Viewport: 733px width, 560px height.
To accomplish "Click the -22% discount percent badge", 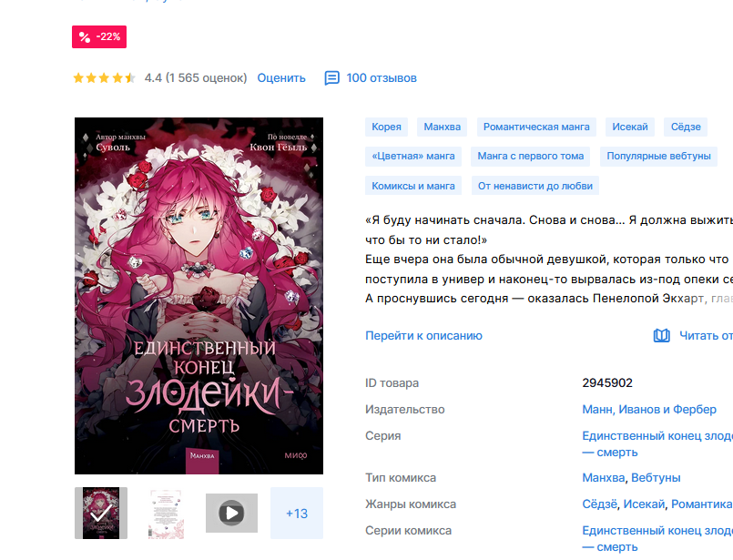I will (x=99, y=37).
